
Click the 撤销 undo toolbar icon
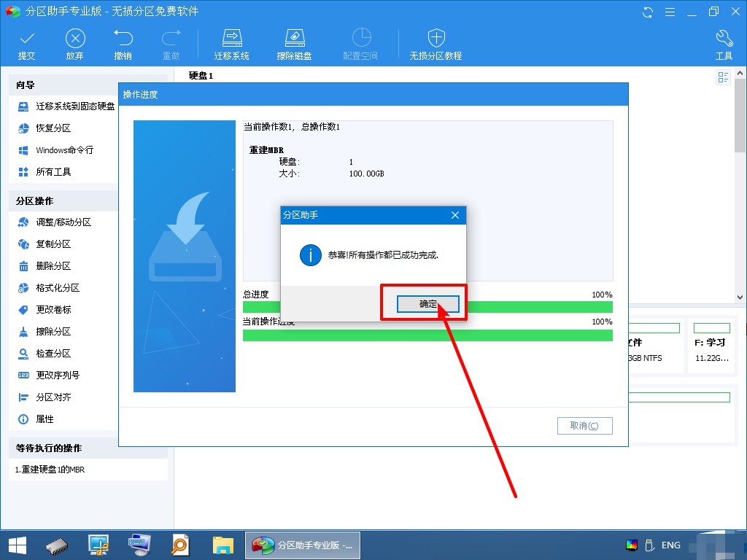coord(123,44)
